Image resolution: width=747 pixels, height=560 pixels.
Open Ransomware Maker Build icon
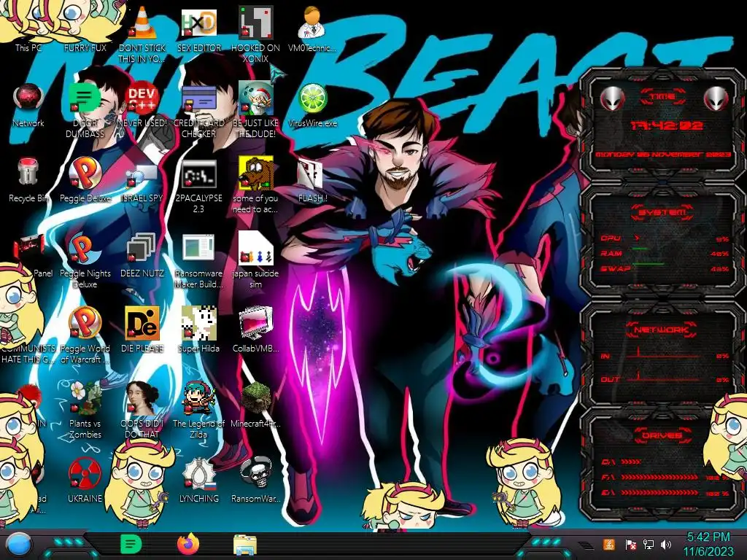coord(198,248)
